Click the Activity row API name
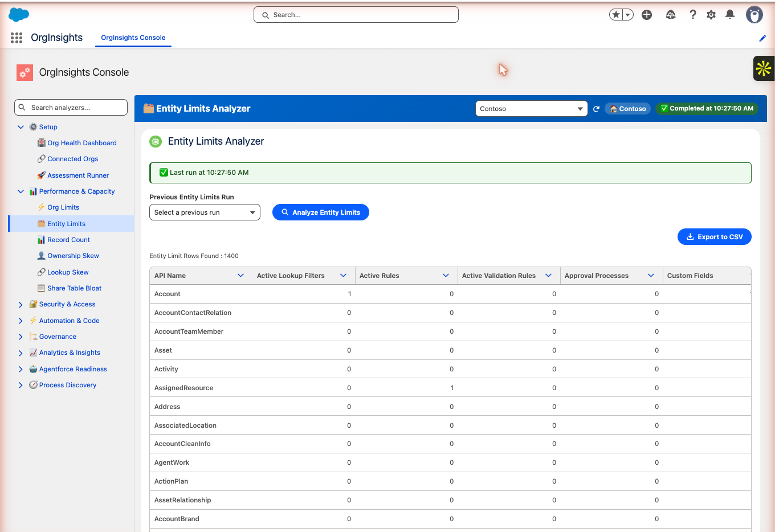This screenshot has width=775, height=532. tap(166, 369)
